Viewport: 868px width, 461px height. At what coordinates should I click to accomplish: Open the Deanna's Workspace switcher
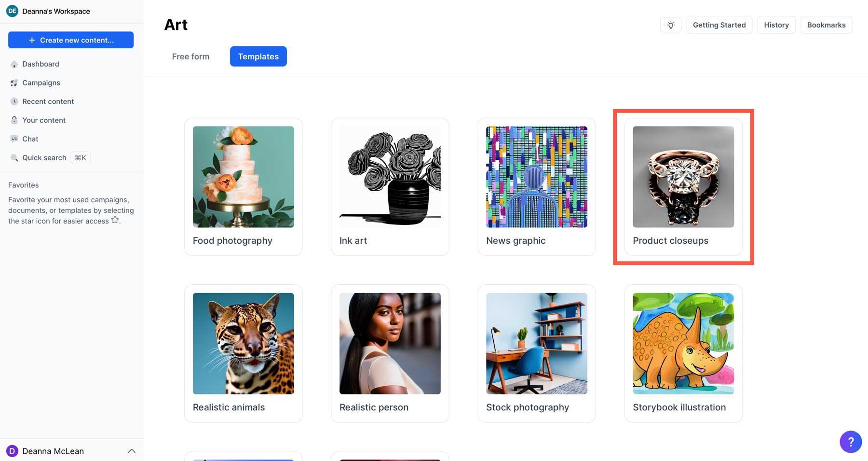click(x=56, y=11)
